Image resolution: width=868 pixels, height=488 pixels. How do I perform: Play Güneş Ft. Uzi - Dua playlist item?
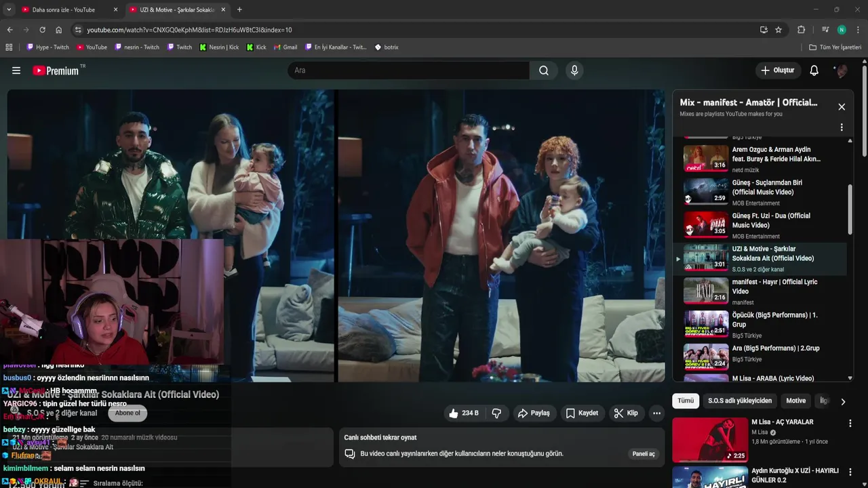coord(759,225)
